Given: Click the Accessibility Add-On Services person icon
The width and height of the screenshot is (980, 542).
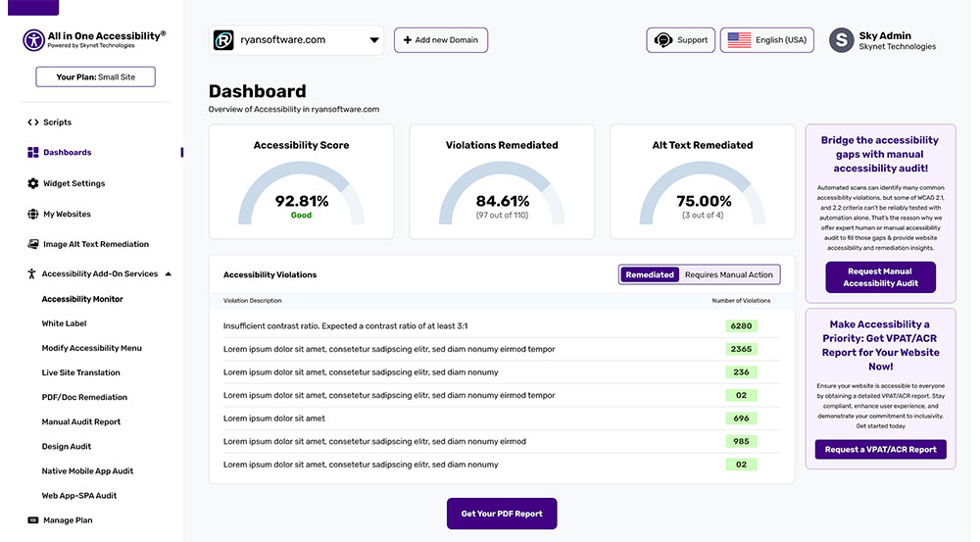Looking at the screenshot, I should pos(32,273).
